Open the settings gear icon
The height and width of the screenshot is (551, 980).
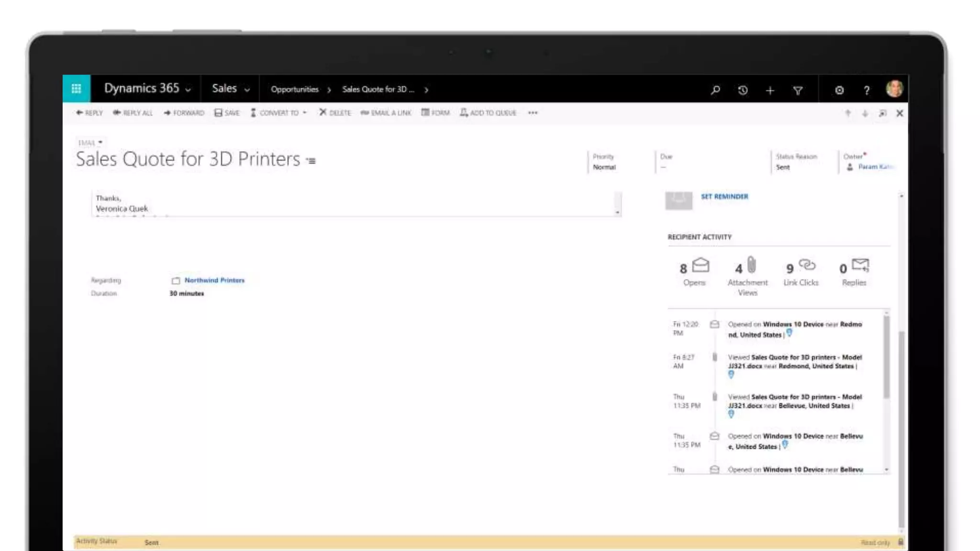click(x=839, y=90)
